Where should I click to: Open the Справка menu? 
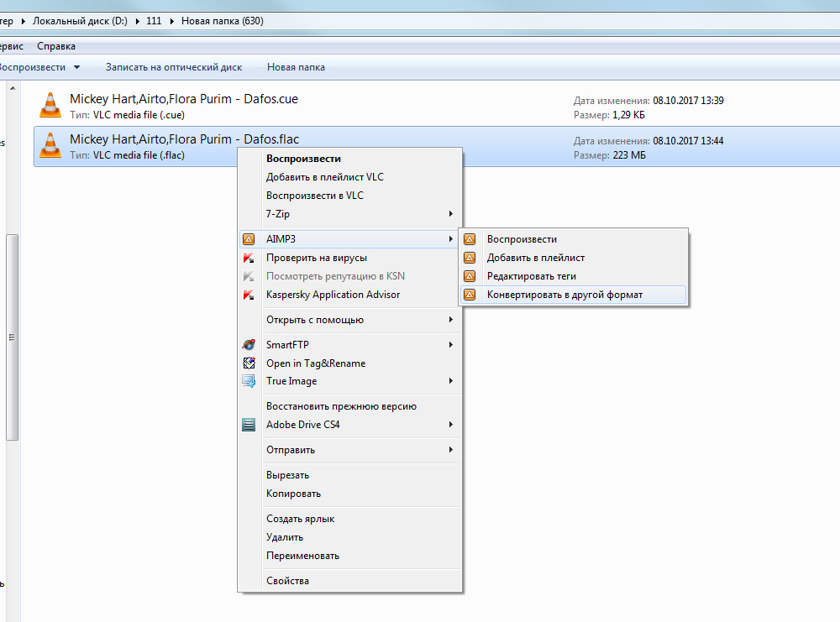56,46
